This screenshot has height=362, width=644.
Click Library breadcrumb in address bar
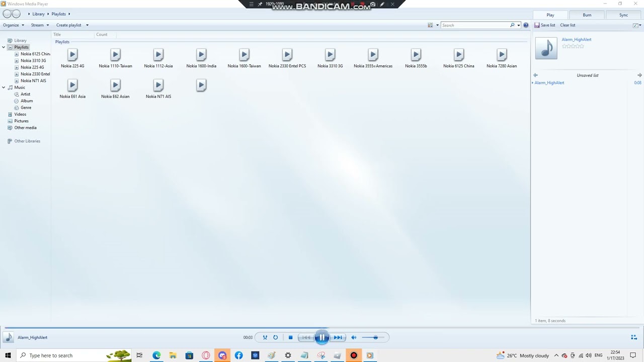point(38,14)
